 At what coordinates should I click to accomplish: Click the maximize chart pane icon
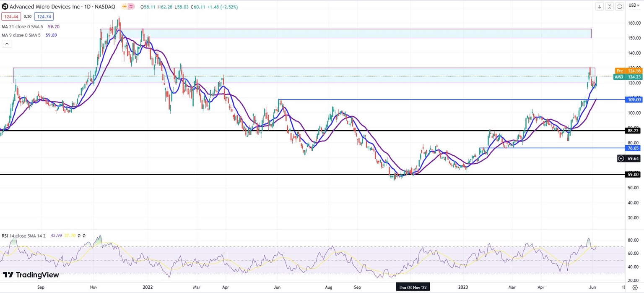pos(619,6)
